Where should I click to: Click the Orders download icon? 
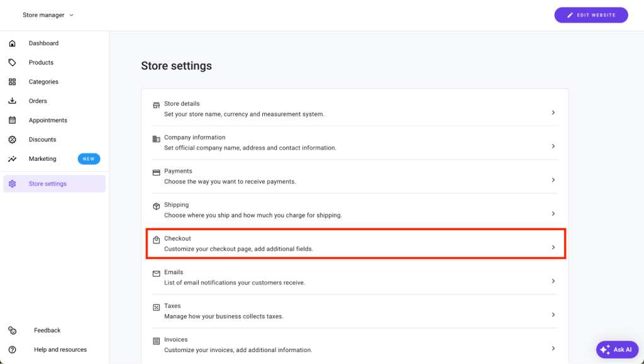coord(12,101)
